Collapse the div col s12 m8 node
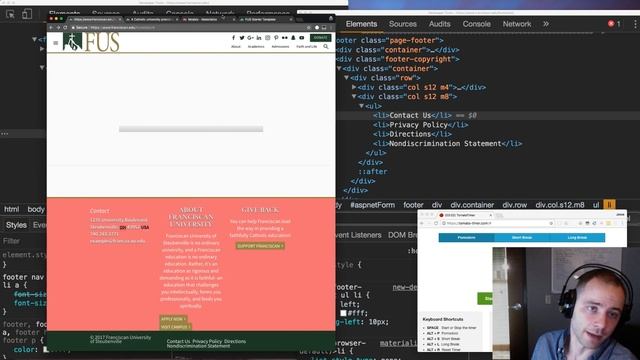 coord(354,96)
